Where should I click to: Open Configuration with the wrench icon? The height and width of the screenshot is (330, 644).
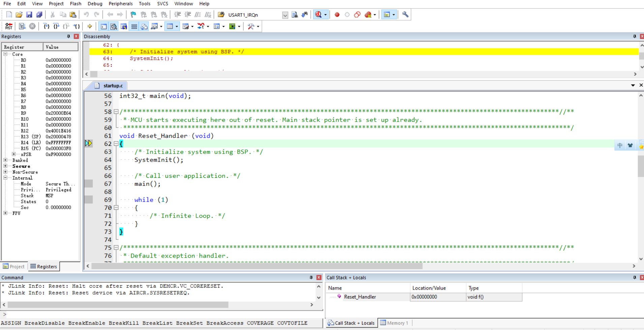[x=405, y=14]
